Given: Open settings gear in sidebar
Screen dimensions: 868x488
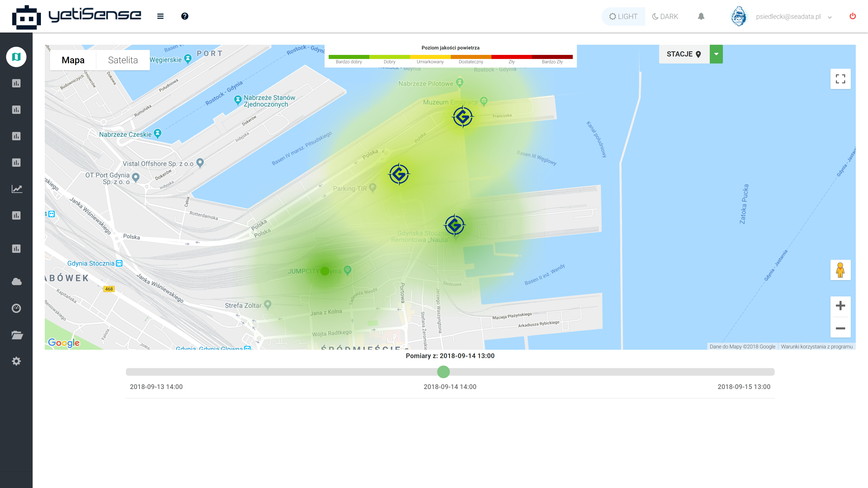Looking at the screenshot, I should (16, 361).
